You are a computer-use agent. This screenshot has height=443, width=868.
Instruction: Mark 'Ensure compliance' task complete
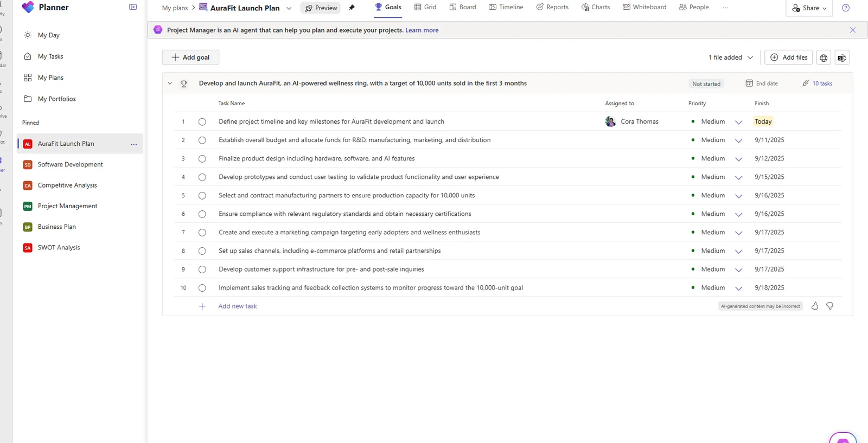pyautogui.click(x=202, y=214)
